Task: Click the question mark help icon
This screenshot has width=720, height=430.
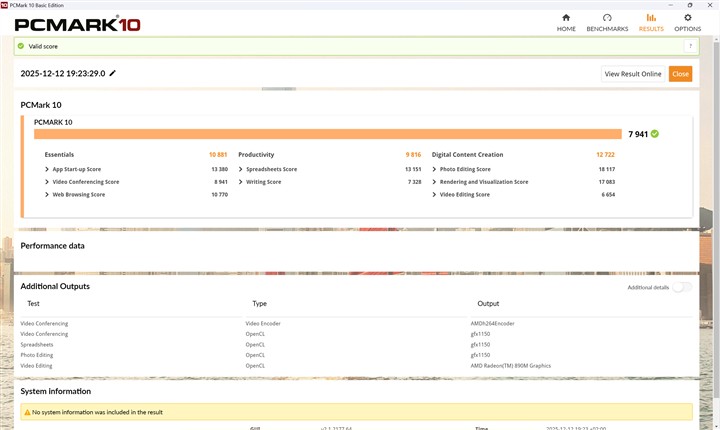Action: coord(689,46)
